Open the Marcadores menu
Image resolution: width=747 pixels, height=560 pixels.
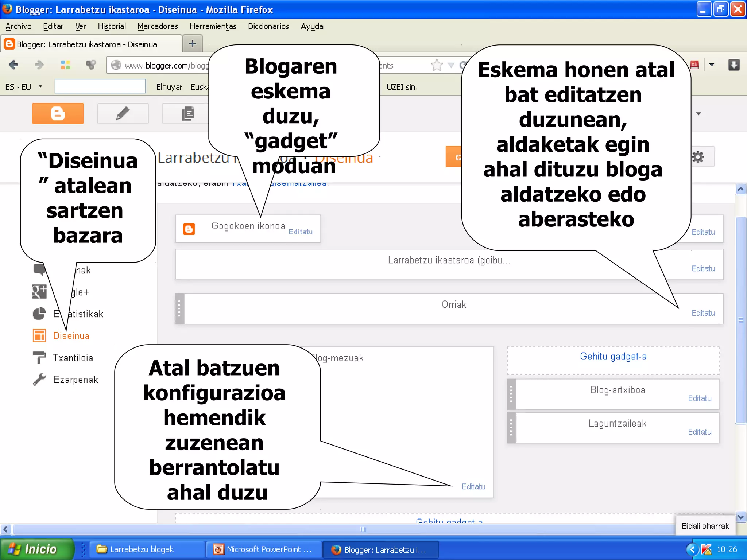[158, 26]
